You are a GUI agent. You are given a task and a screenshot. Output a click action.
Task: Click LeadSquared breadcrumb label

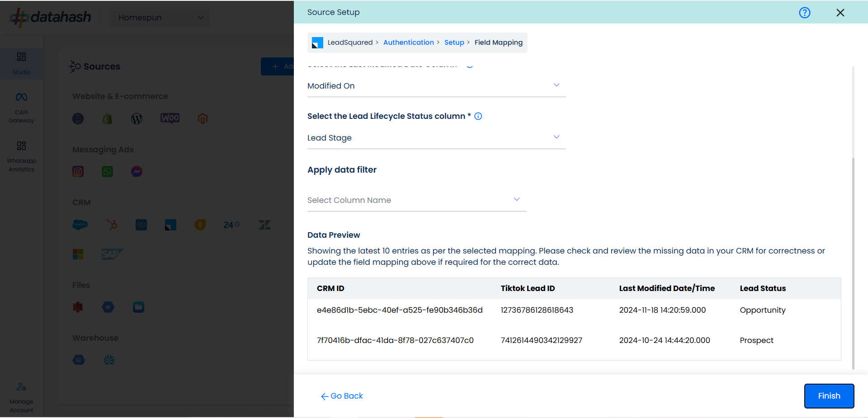(x=350, y=42)
